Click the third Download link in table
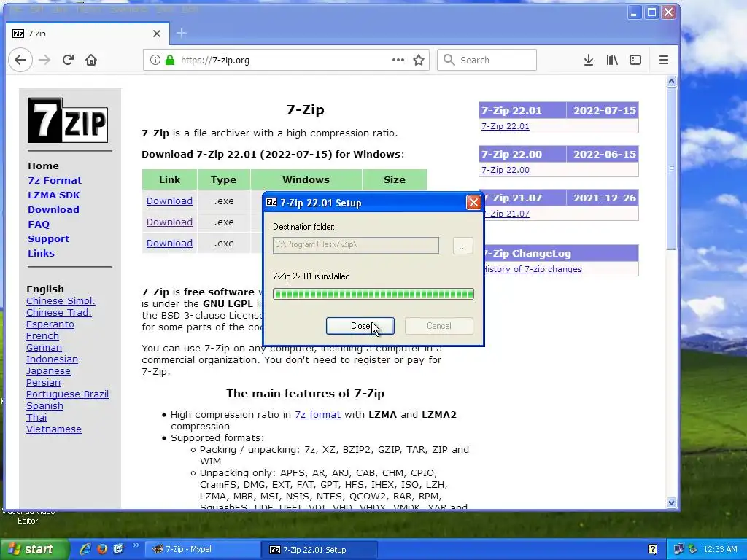The height and width of the screenshot is (560, 747). pyautogui.click(x=169, y=243)
